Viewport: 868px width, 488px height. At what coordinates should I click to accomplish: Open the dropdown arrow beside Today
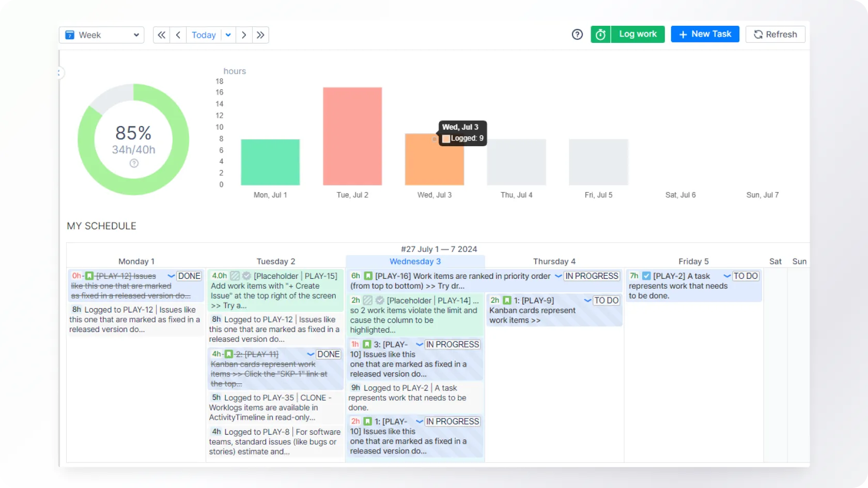(228, 35)
